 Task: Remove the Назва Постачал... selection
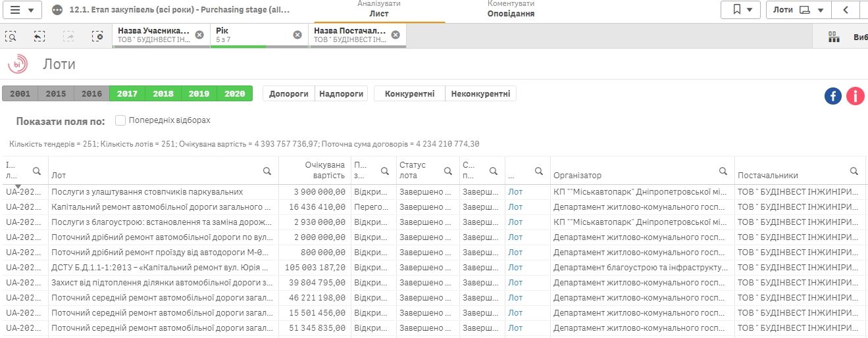(395, 35)
